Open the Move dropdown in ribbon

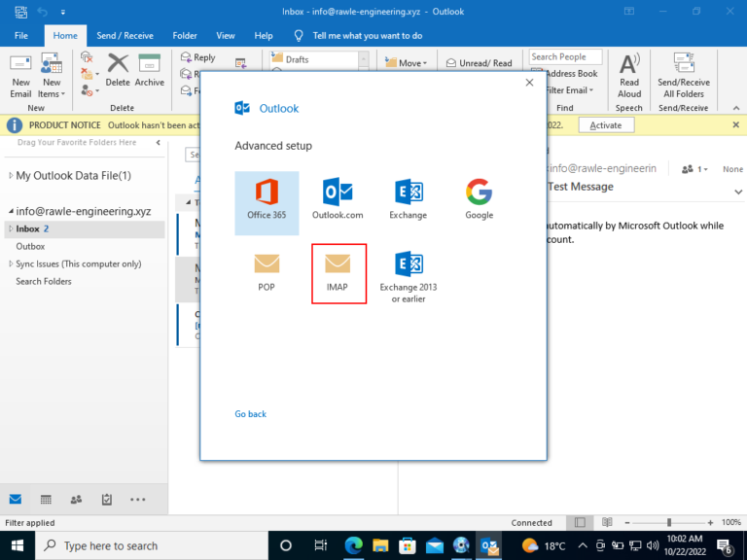pos(406,63)
